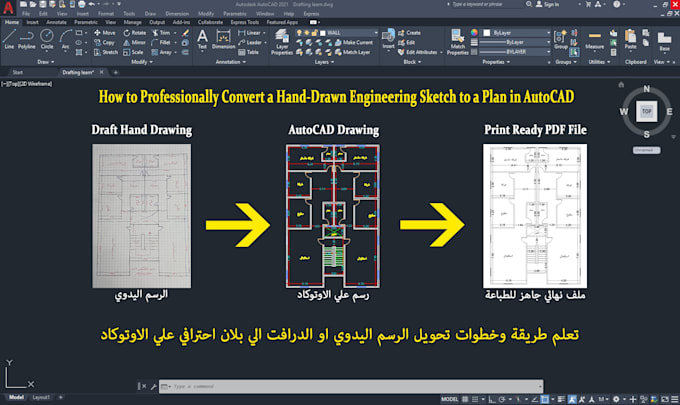Open the ByLayer lineweight dropdown

click(515, 42)
